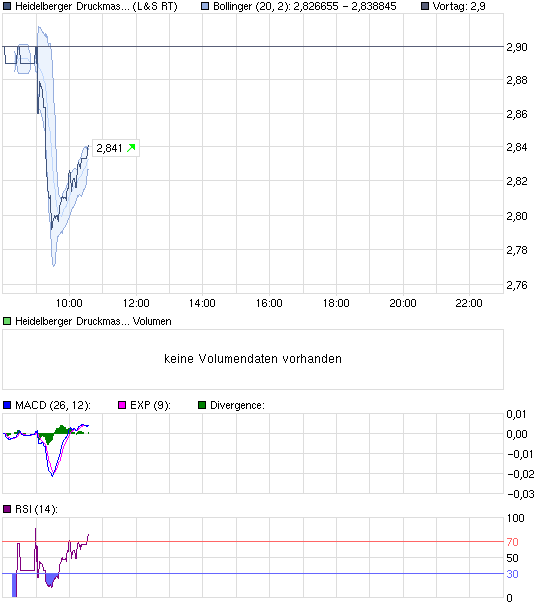
Task: Click the light blue Bollinger legend swatch
Action: pyautogui.click(x=205, y=6)
